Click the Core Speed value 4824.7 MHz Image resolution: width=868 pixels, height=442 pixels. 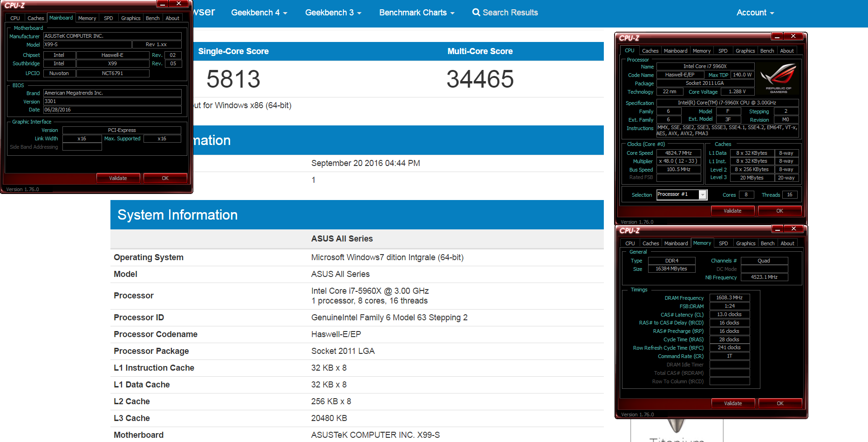(x=678, y=153)
